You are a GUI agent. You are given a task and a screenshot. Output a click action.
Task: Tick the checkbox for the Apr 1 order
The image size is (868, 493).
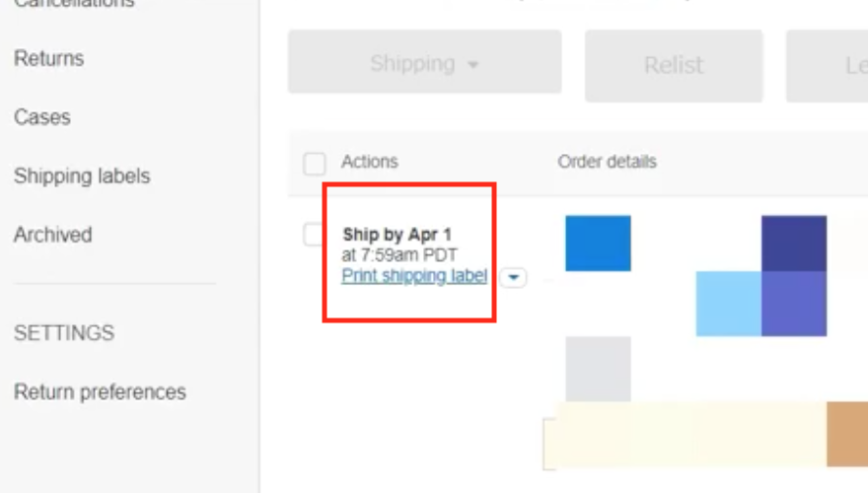click(x=313, y=234)
